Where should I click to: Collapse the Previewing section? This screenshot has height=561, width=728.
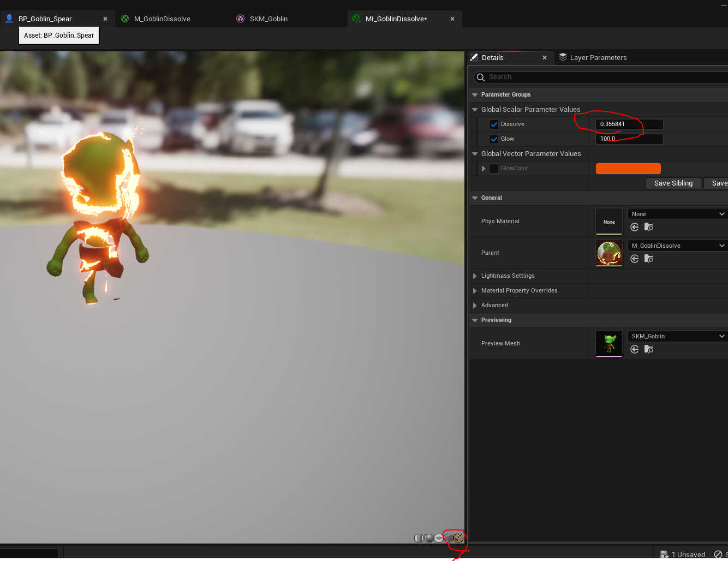pos(475,320)
